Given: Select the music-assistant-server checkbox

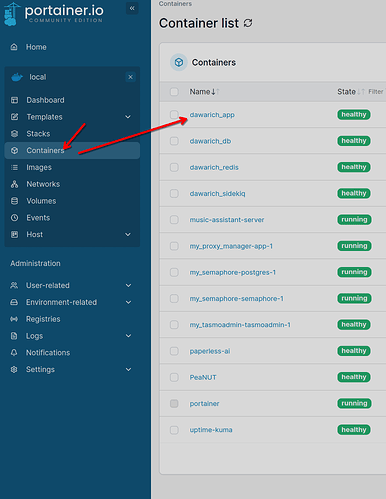Looking at the screenshot, I should click(174, 220).
